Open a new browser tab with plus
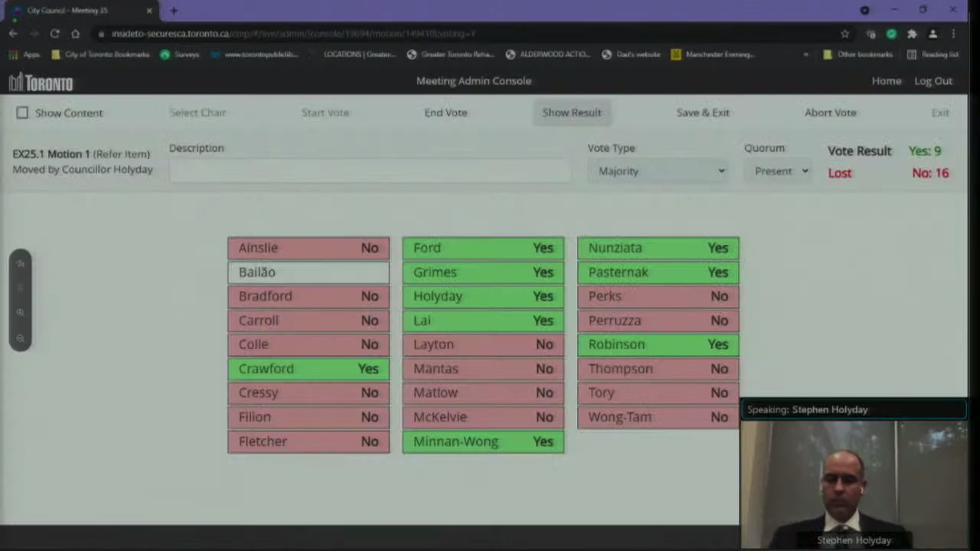980x551 pixels. [x=174, y=11]
